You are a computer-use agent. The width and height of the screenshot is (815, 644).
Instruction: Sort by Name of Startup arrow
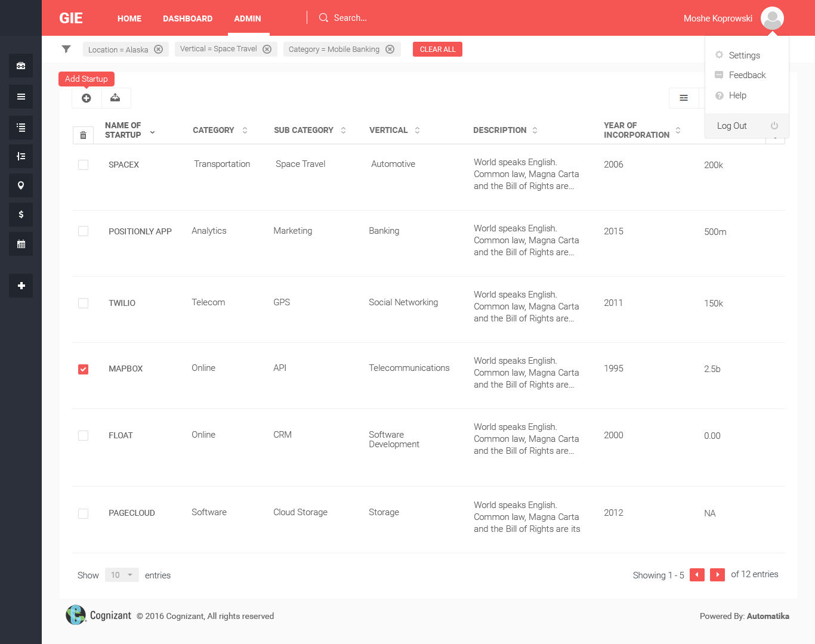point(152,132)
